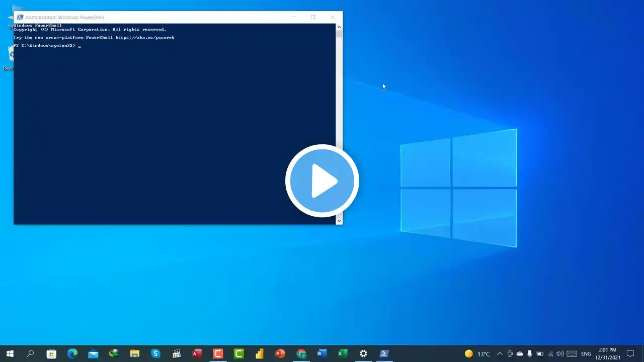
Task: Play the video using the center button
Action: [x=322, y=181]
